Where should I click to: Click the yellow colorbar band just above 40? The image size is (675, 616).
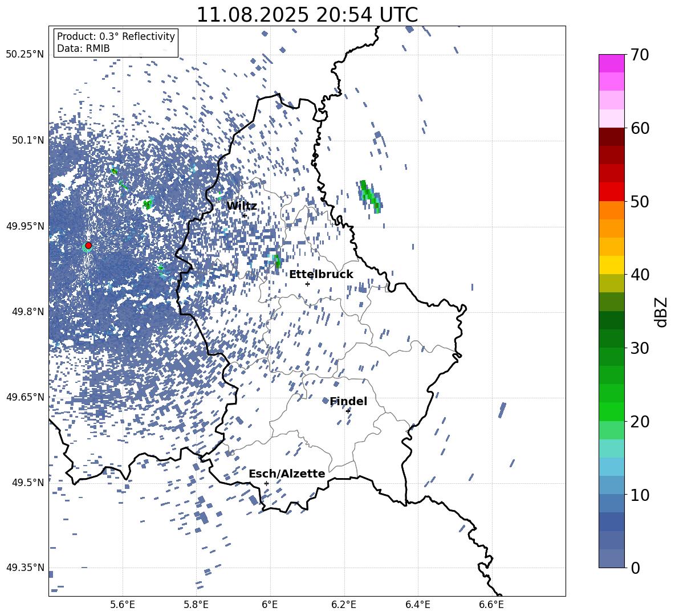pyautogui.click(x=611, y=265)
